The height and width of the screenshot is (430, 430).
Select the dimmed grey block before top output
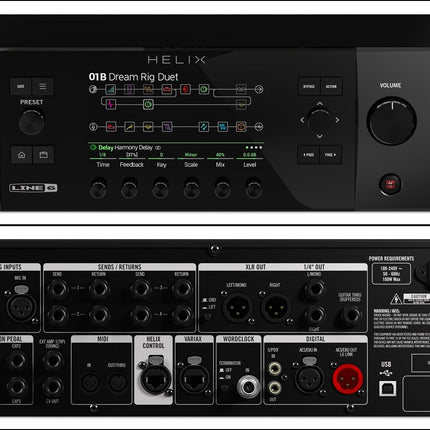(241, 89)
